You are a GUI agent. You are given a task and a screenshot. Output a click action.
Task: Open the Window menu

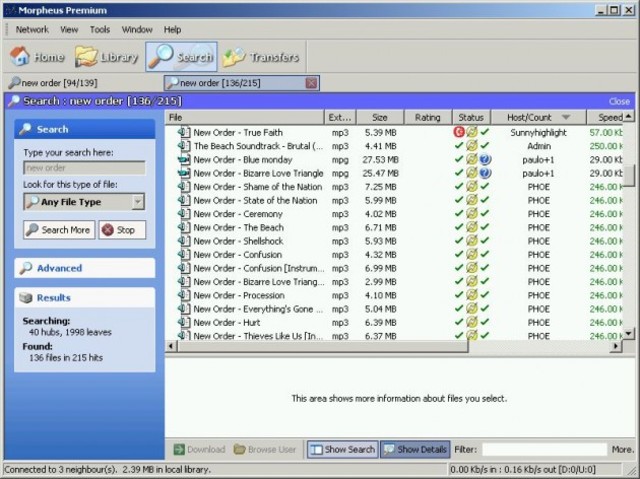[x=137, y=29]
